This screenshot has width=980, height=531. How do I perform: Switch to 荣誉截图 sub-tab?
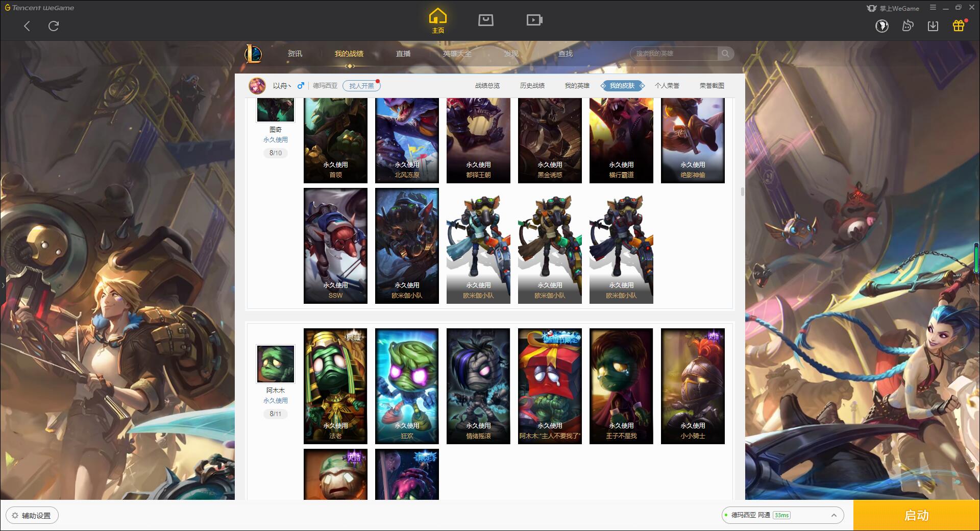pos(712,86)
